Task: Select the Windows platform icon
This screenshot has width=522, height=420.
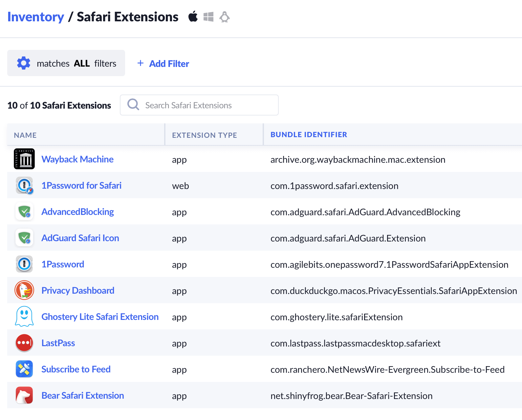Action: pyautogui.click(x=208, y=17)
